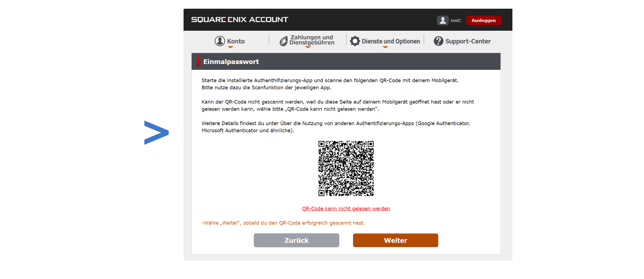Click the Konto person icon

click(x=220, y=41)
